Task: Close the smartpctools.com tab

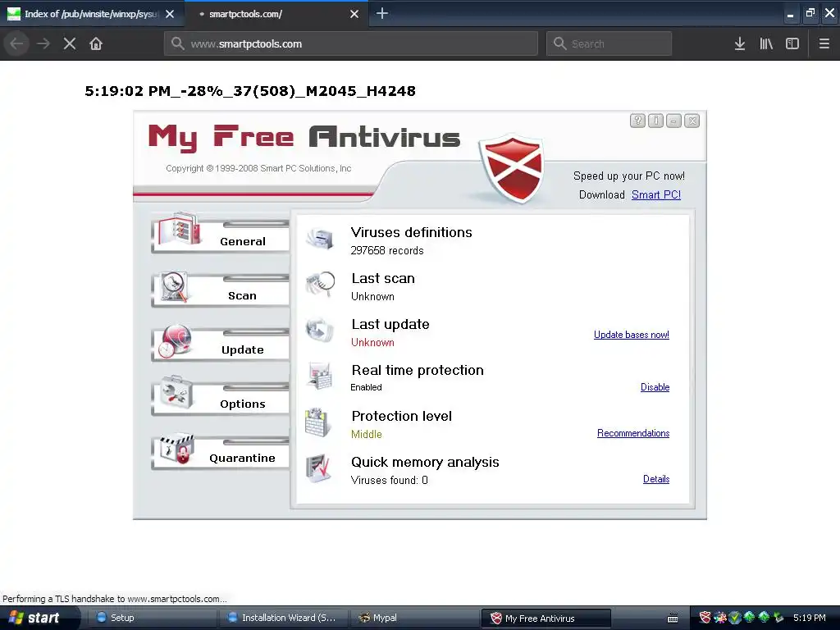Action: click(x=354, y=14)
